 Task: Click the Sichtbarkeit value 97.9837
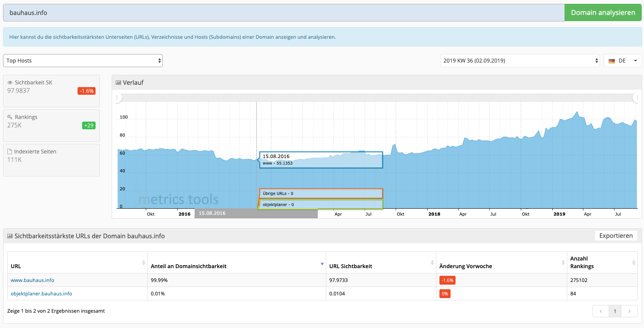tap(18, 91)
